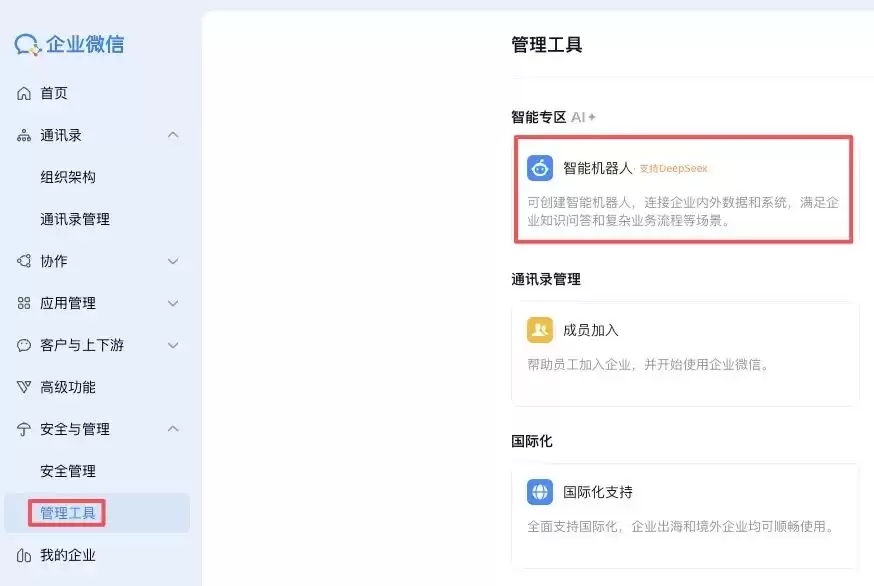This screenshot has height=586, width=874.
Task: Open the 组织架构 sidebar item
Action: tap(70, 177)
